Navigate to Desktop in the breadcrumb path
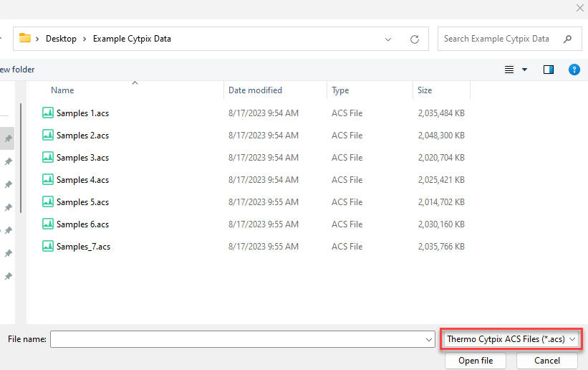 (x=61, y=39)
